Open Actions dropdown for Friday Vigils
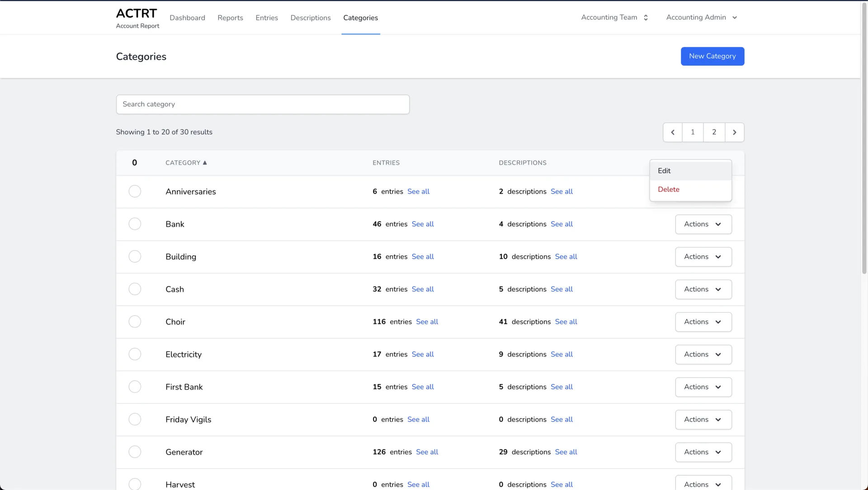The width and height of the screenshot is (868, 490). point(703,419)
